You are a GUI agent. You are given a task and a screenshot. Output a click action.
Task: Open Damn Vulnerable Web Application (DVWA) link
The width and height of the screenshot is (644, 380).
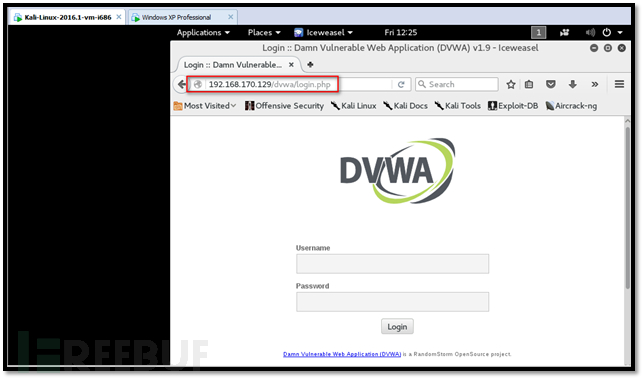[342, 354]
